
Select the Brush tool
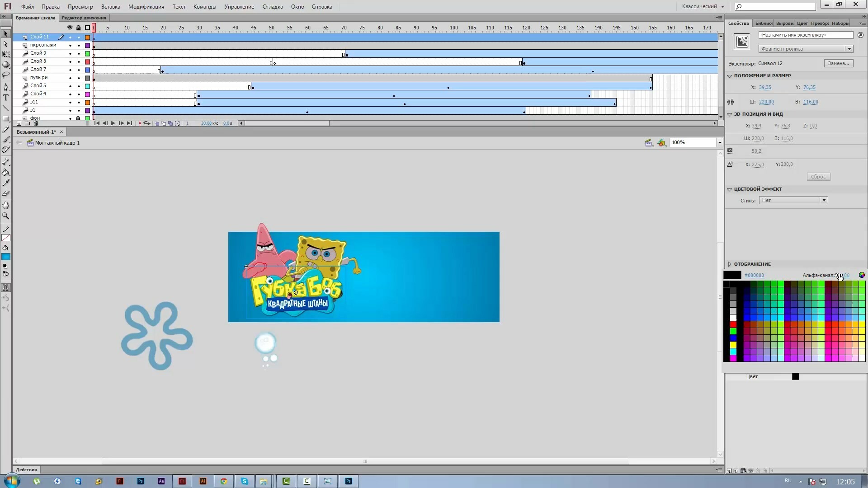coord(6,140)
